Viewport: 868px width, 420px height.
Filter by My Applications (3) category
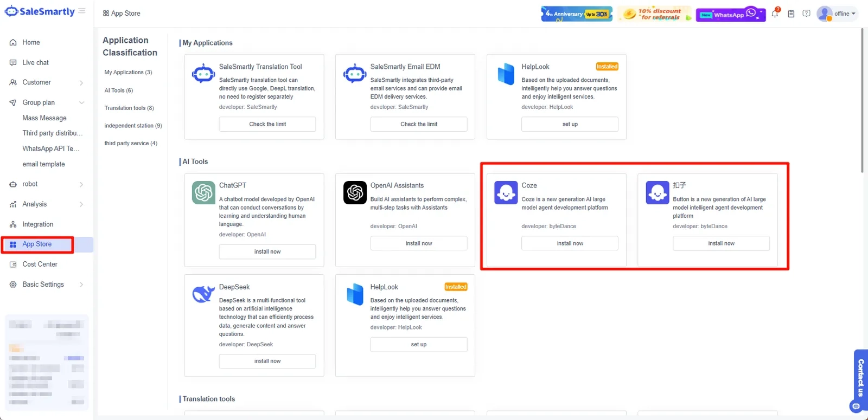tap(128, 73)
